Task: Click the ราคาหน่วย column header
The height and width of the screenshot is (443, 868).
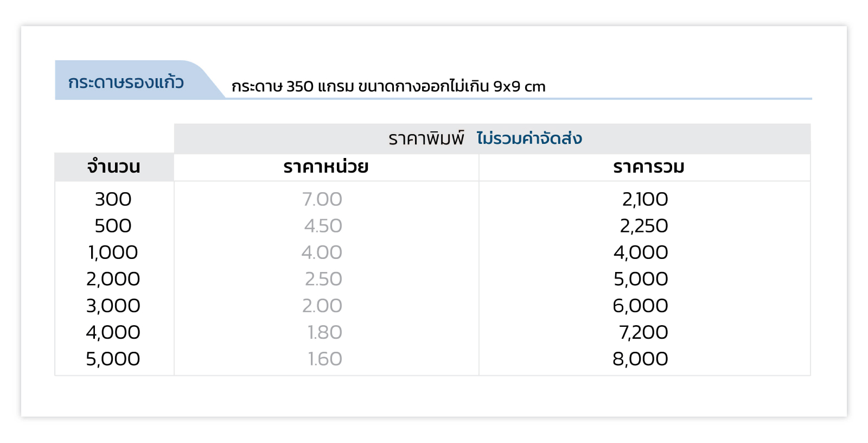Action: pyautogui.click(x=326, y=167)
